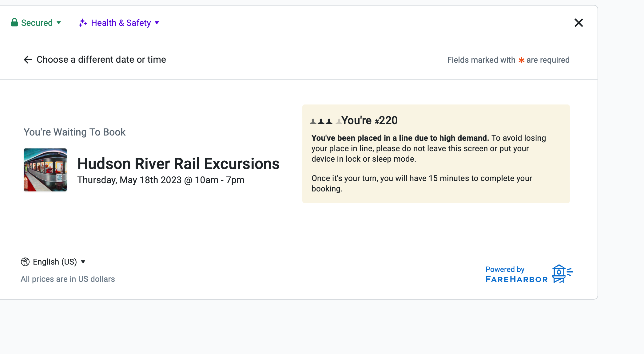
Task: Expand the Secured dropdown arrow
Action: tap(59, 23)
